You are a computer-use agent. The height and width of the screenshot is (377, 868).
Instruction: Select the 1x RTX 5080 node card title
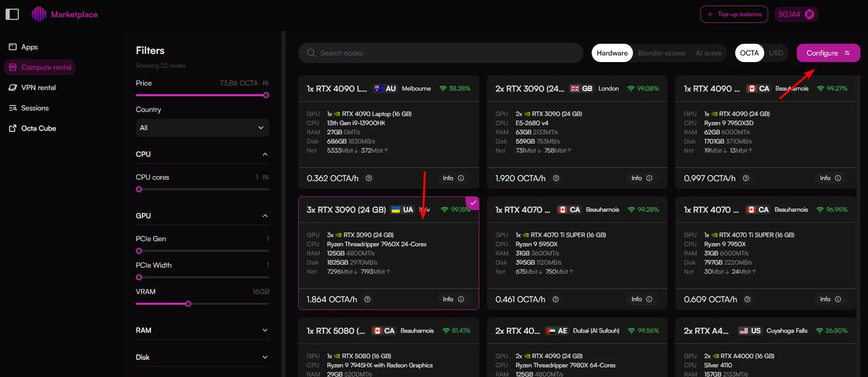(x=336, y=331)
